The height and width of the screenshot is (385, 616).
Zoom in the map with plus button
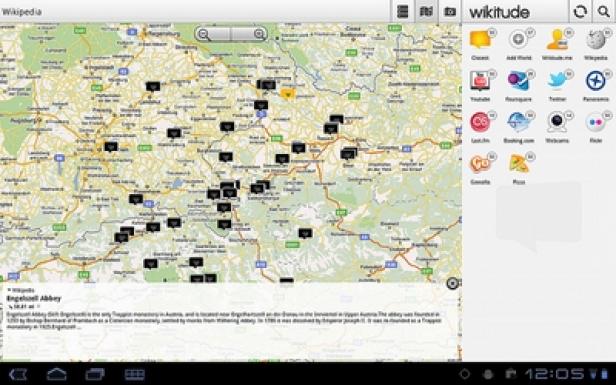[259, 34]
